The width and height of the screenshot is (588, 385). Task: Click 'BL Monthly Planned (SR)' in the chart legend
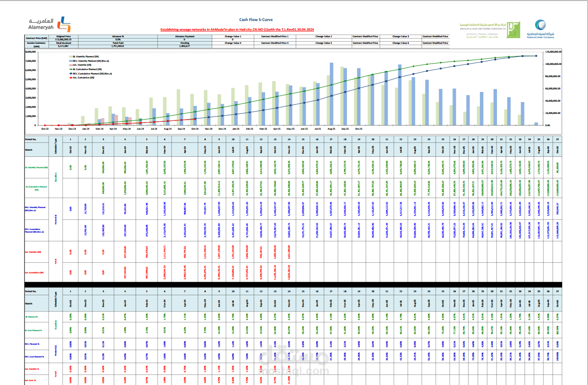[x=83, y=57]
